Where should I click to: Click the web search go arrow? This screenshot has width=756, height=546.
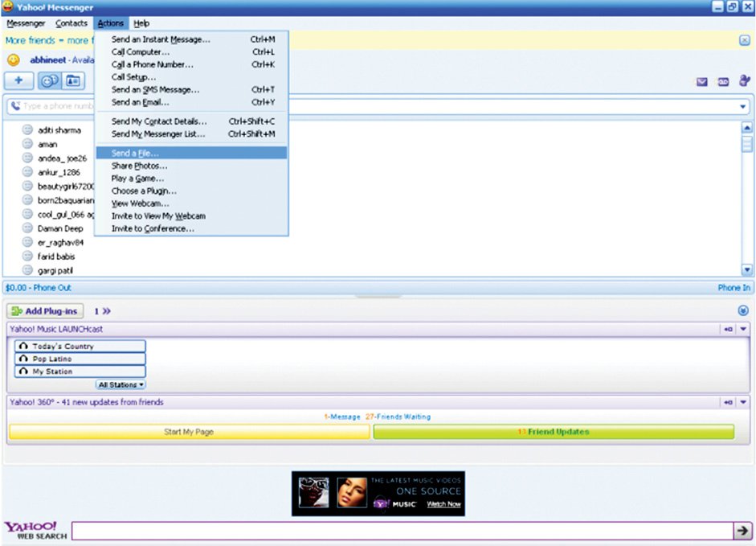(743, 531)
